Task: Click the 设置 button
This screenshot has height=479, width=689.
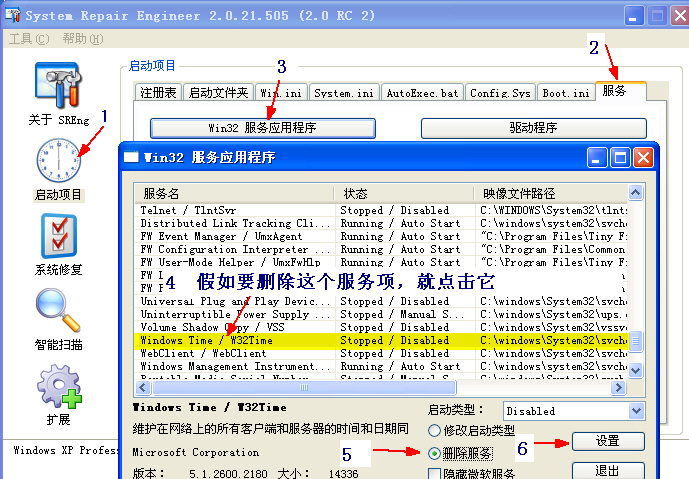Action: pos(608,441)
